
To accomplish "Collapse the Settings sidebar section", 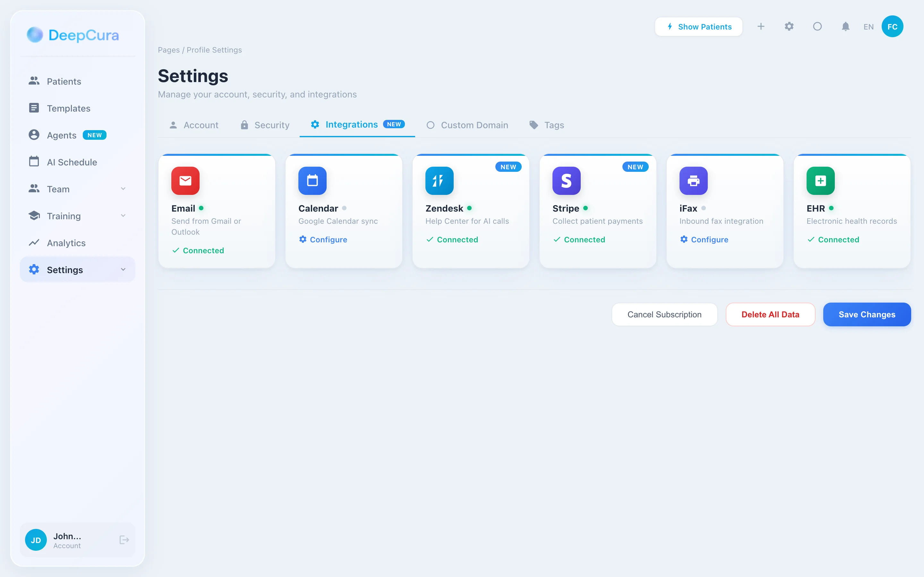I will click(x=123, y=269).
